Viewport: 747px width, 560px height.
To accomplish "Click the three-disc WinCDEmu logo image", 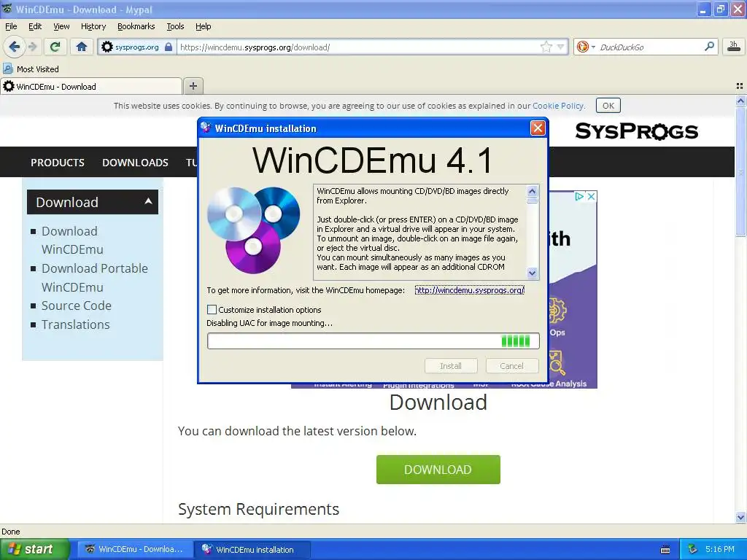I will (253, 230).
